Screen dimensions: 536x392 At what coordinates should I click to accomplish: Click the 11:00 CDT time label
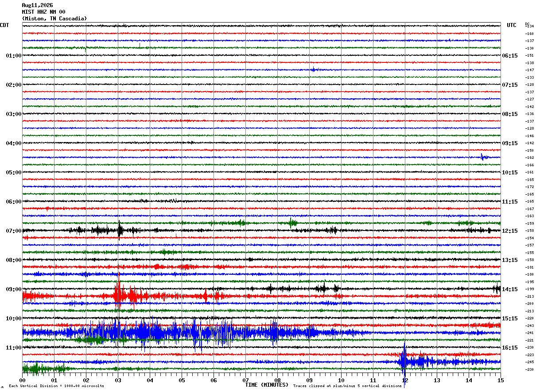click(x=14, y=348)
